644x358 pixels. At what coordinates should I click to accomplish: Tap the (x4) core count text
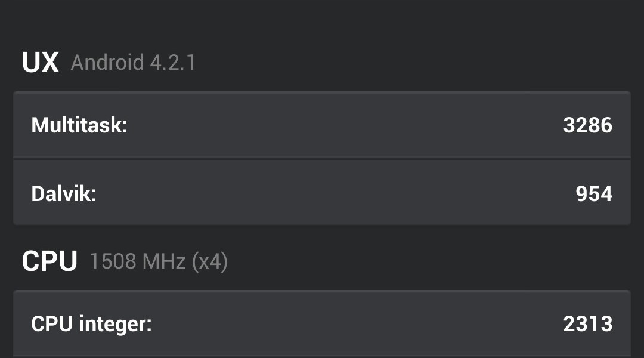pyautogui.click(x=209, y=261)
